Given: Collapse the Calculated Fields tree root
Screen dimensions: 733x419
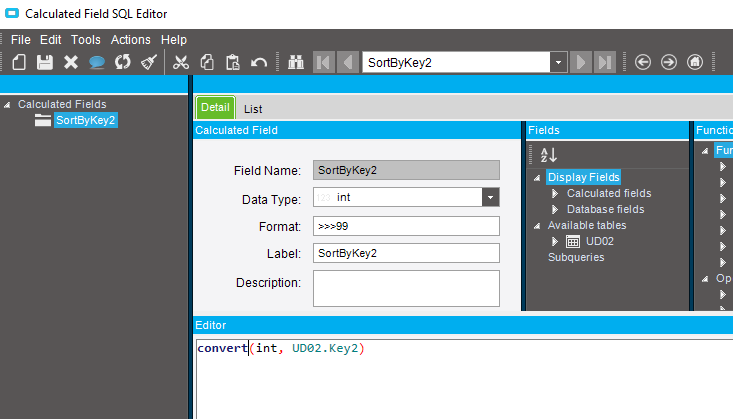Looking at the screenshot, I should pyautogui.click(x=7, y=105).
